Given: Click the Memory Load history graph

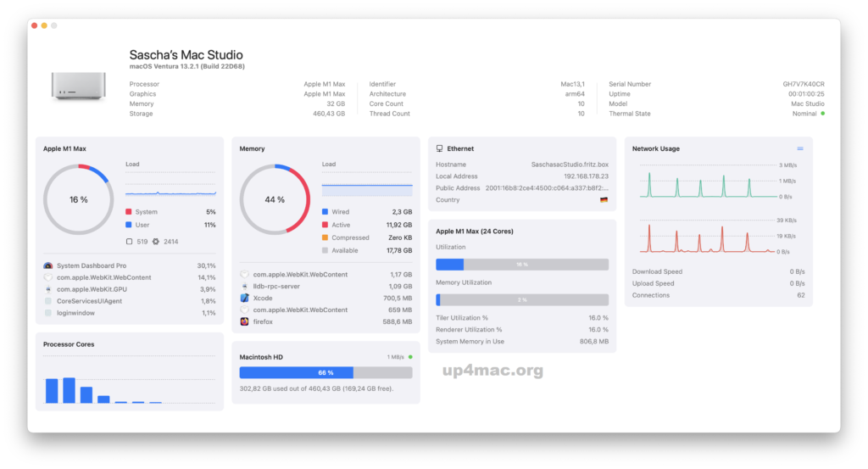Looking at the screenshot, I should click(367, 185).
